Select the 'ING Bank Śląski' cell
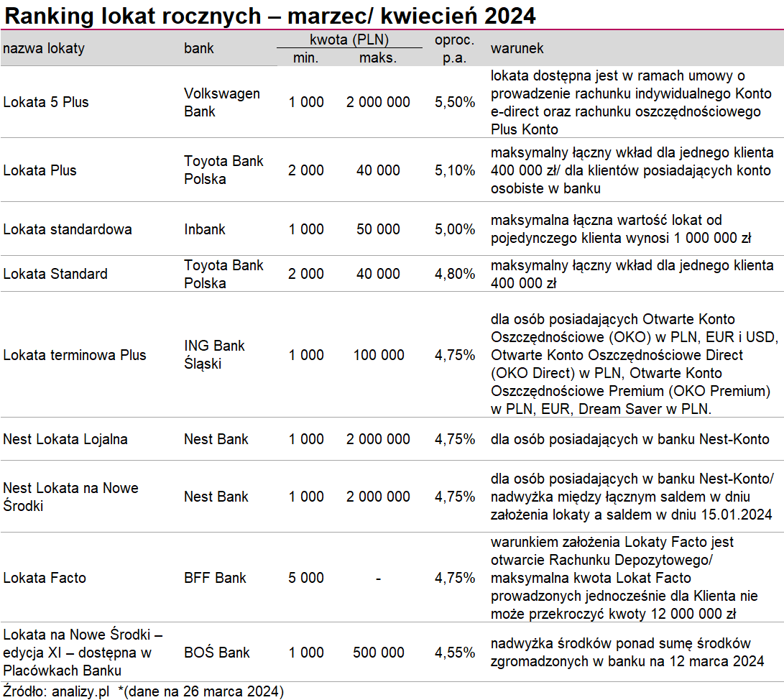 (x=214, y=354)
